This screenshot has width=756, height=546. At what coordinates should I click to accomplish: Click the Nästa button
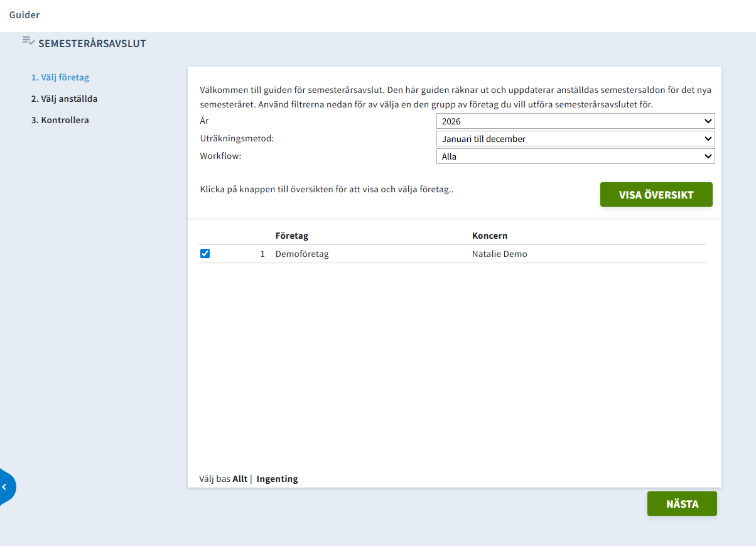[x=682, y=504]
